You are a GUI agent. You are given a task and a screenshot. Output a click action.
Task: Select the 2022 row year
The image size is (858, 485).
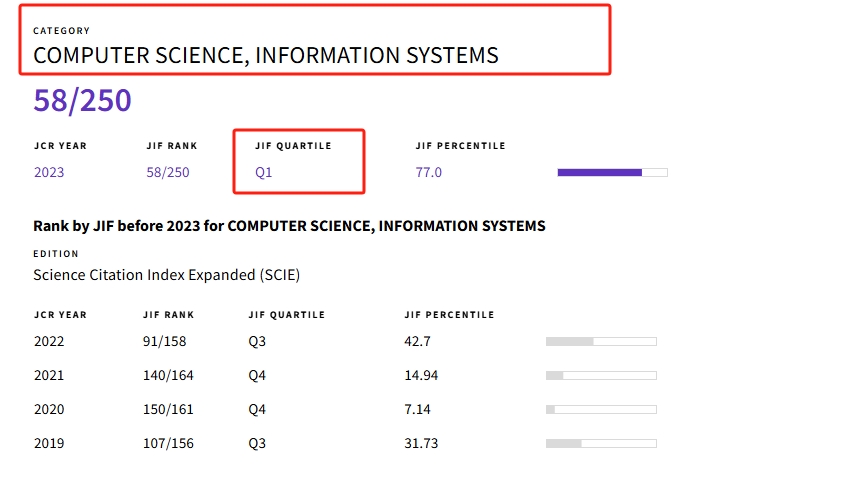[49, 341]
